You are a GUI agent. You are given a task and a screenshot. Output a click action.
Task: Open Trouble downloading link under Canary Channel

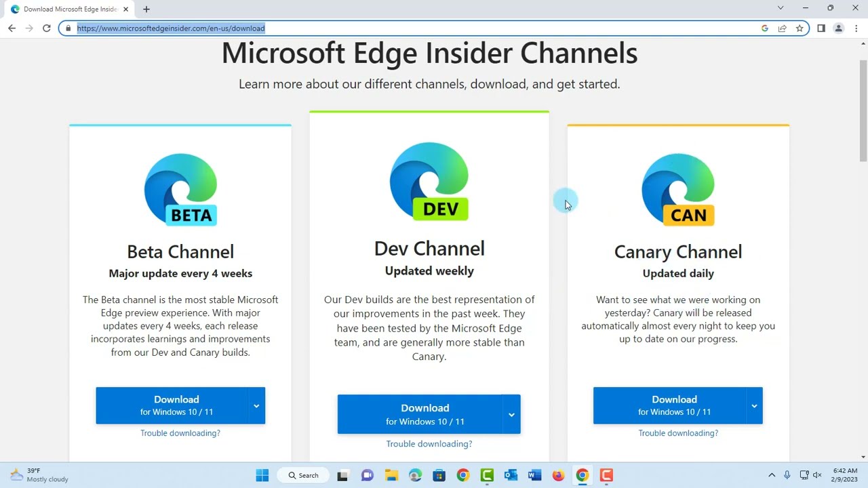pyautogui.click(x=678, y=433)
